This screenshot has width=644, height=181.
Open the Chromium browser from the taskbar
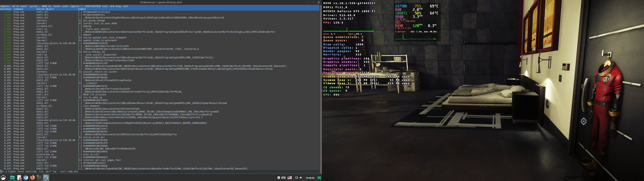pos(26,178)
